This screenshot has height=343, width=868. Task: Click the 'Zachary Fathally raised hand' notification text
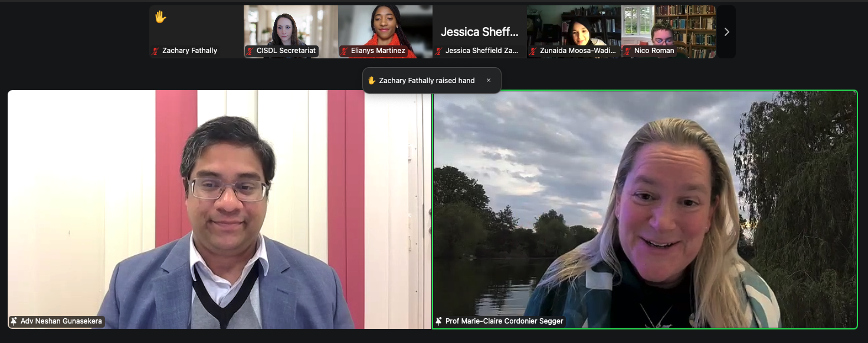[427, 81]
